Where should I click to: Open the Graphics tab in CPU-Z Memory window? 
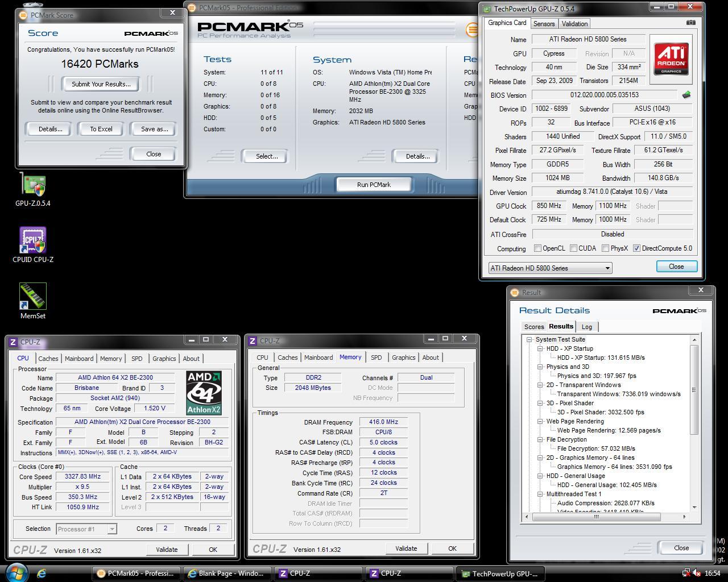coord(403,357)
